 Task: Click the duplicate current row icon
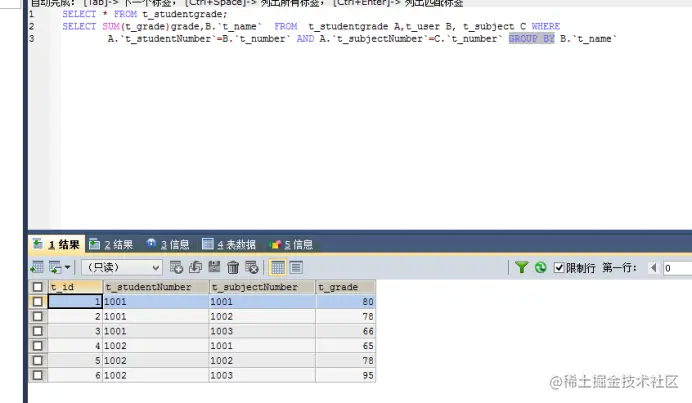(x=195, y=267)
